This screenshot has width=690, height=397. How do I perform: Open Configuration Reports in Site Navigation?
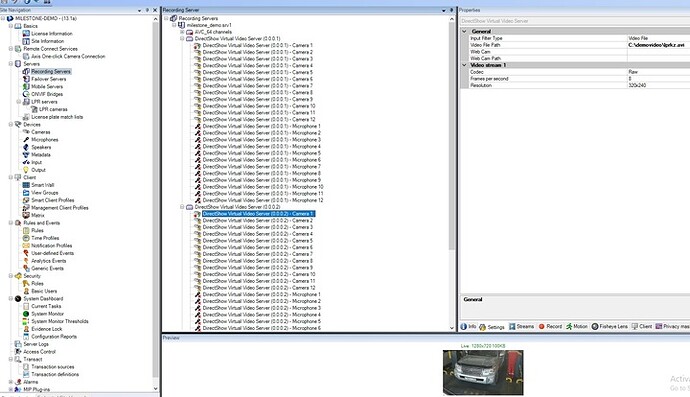pos(54,336)
